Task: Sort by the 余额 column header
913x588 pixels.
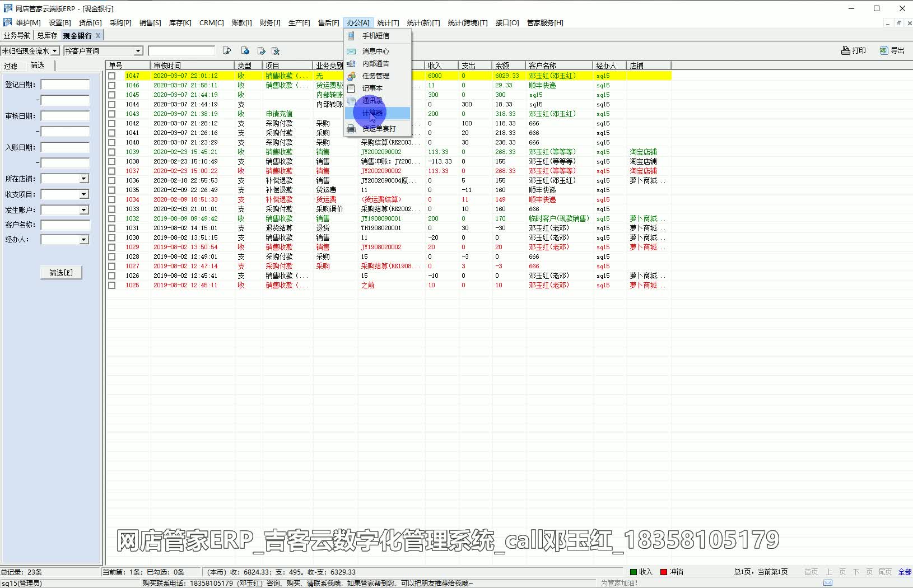Action: 509,66
